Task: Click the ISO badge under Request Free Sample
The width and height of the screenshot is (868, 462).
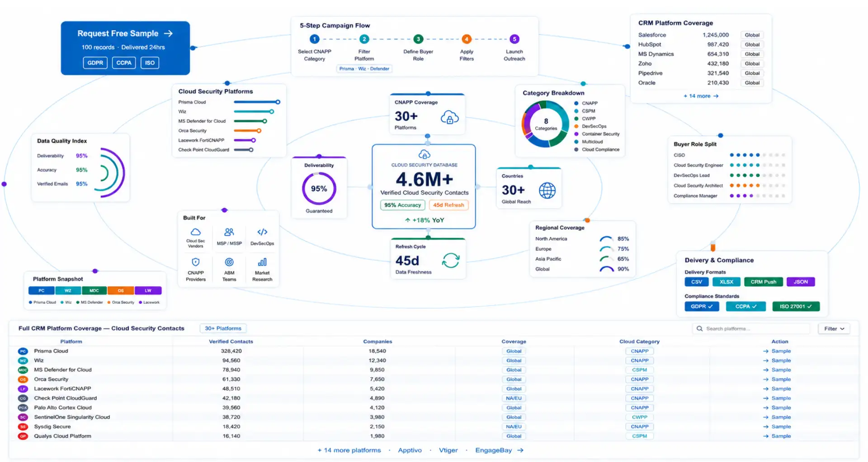Action: pyautogui.click(x=150, y=63)
